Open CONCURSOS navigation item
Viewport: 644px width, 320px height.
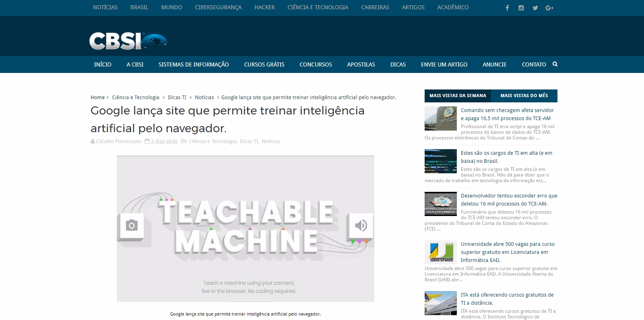pos(316,64)
